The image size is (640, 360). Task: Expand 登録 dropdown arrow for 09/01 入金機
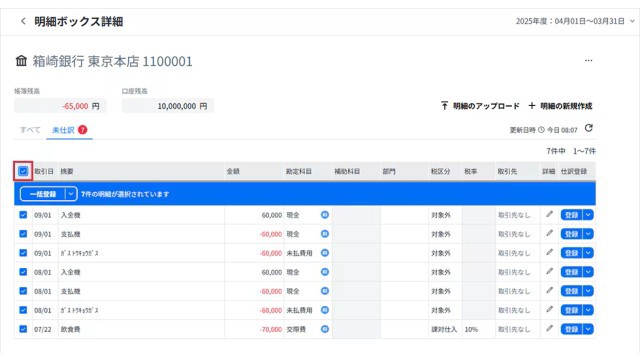pos(588,215)
